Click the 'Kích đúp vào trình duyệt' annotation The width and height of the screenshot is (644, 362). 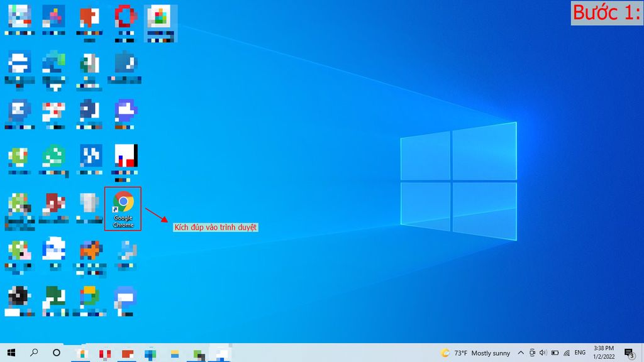pos(216,228)
